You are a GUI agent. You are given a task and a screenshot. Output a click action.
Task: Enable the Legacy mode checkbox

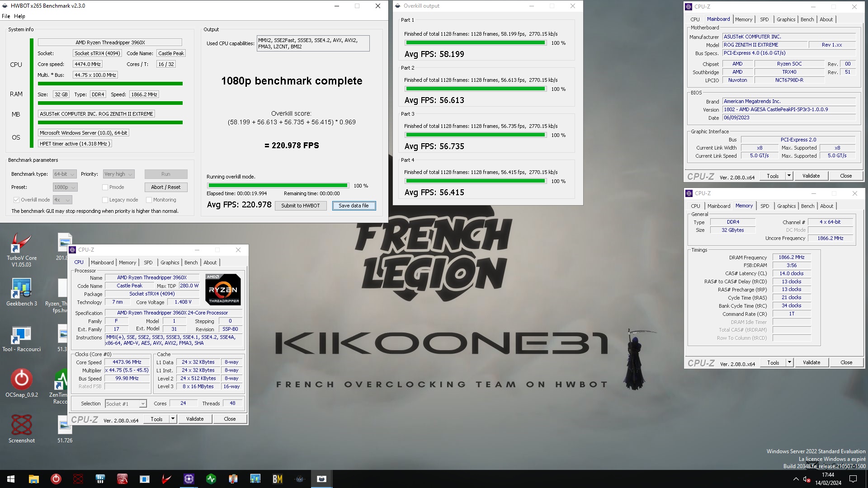pyautogui.click(x=105, y=200)
